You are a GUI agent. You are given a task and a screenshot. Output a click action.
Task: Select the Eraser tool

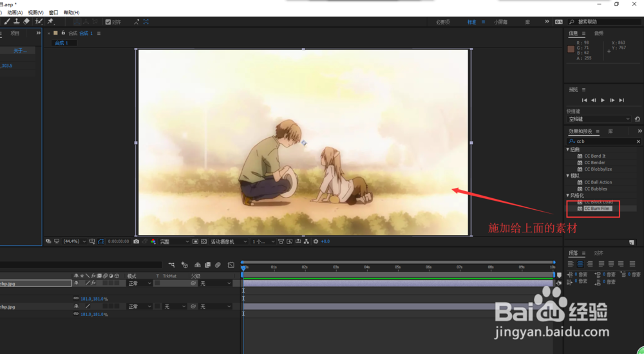pos(26,21)
